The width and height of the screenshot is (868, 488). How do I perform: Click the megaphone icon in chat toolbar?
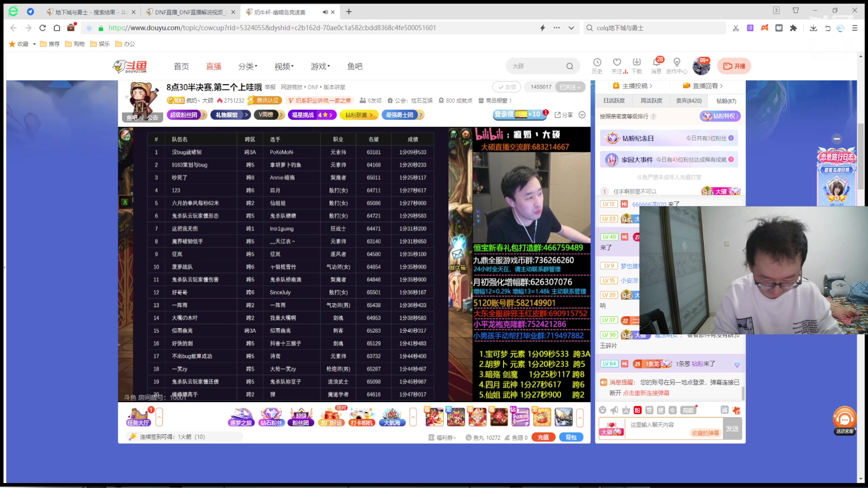coord(614,410)
